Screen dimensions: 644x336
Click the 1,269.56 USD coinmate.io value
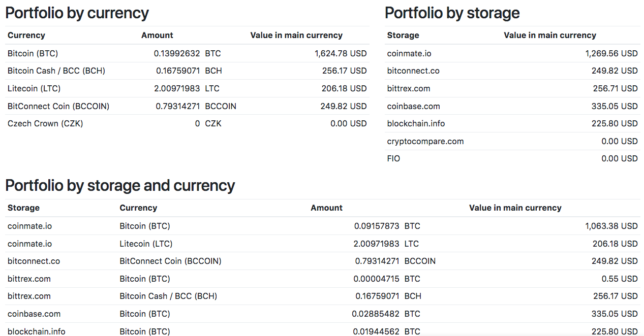[x=611, y=53]
